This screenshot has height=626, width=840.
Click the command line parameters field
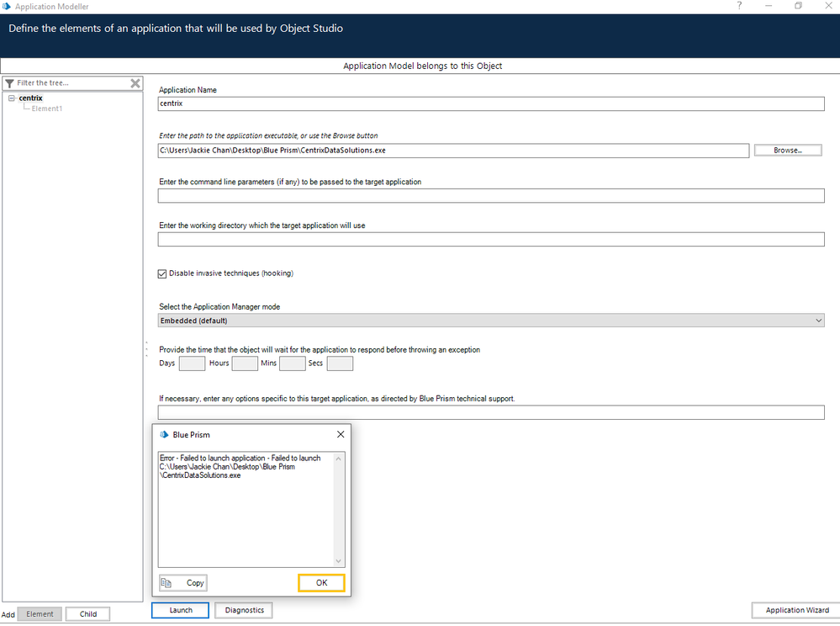tap(491, 195)
